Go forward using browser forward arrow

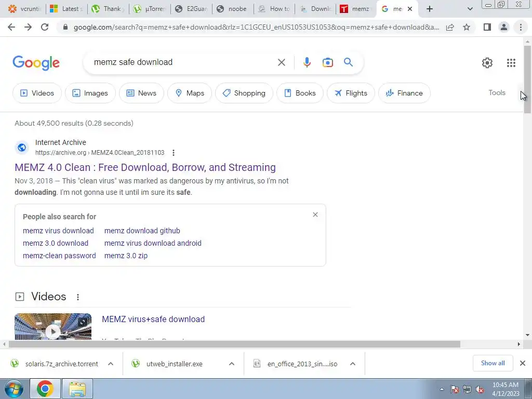tap(28, 27)
